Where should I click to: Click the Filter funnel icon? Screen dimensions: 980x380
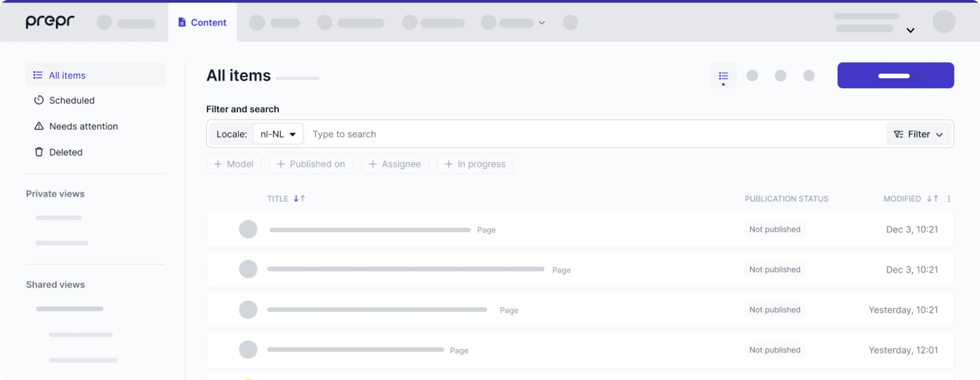pos(898,134)
